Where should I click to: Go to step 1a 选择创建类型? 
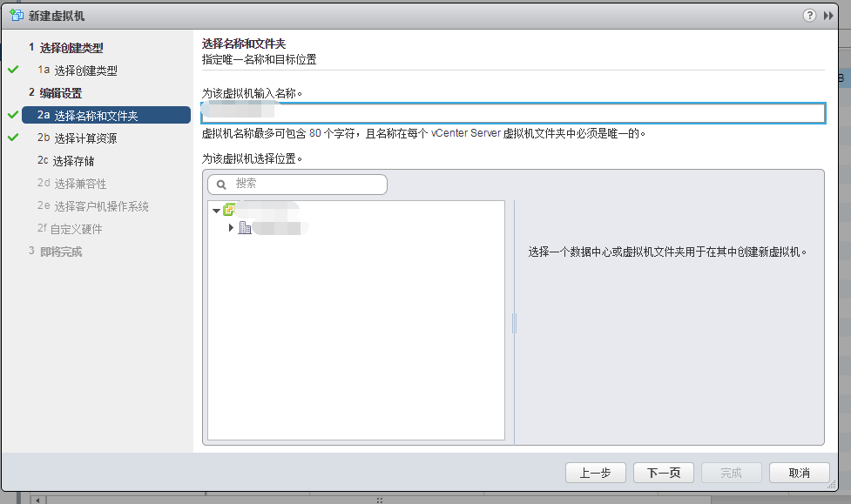pos(77,70)
